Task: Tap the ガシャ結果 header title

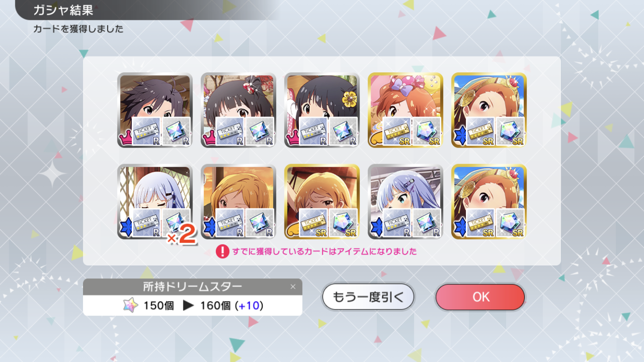Action: 63,10
